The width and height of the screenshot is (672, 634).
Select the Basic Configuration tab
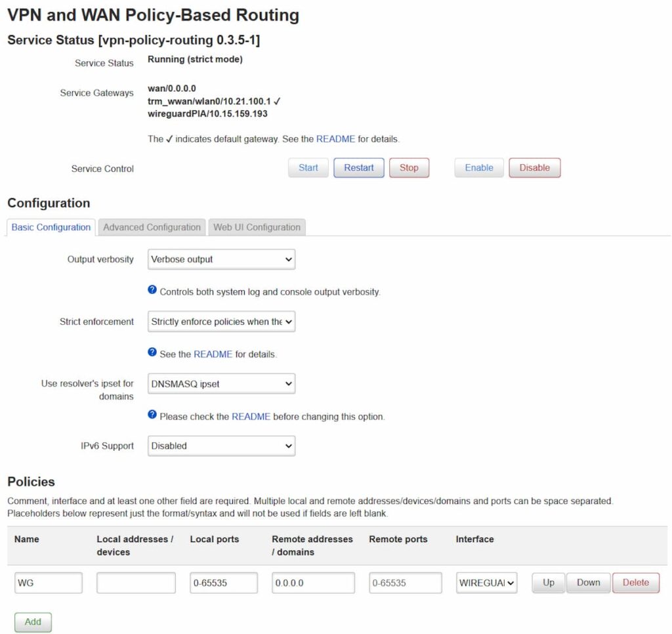[x=51, y=227]
